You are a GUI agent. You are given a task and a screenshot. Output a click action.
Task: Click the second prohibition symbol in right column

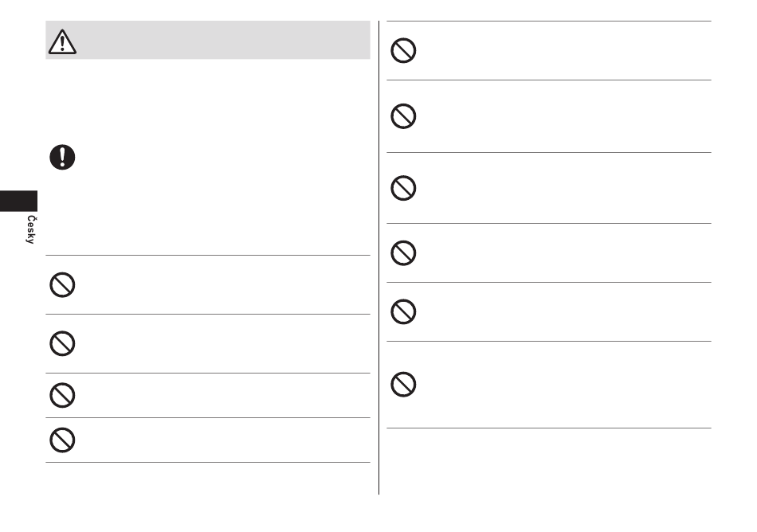click(x=403, y=115)
